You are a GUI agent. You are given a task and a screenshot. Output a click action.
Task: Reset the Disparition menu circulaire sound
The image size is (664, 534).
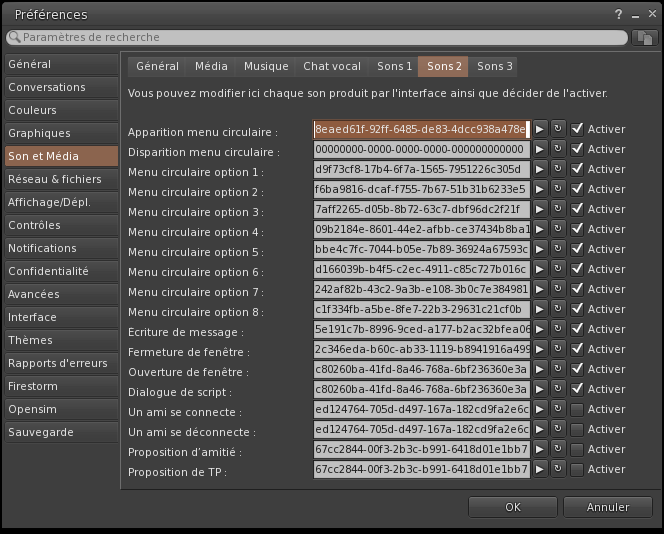coord(558,149)
